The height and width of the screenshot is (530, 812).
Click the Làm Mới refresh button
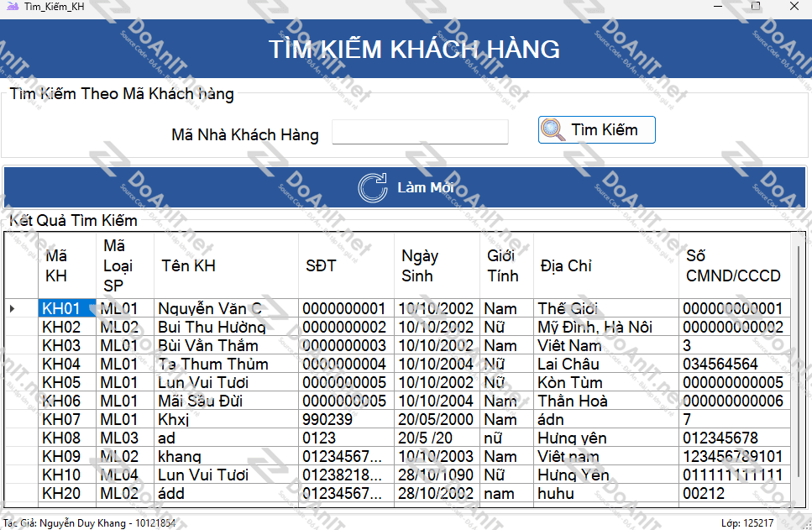click(405, 187)
